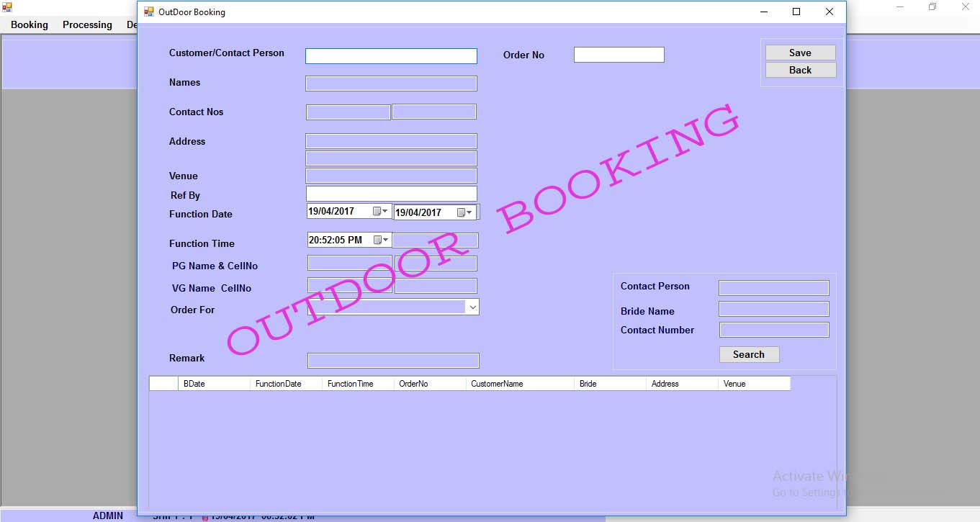Screen dimensions: 980x522
Task: Focus the Customer/Contact Person field
Action: 391,56
